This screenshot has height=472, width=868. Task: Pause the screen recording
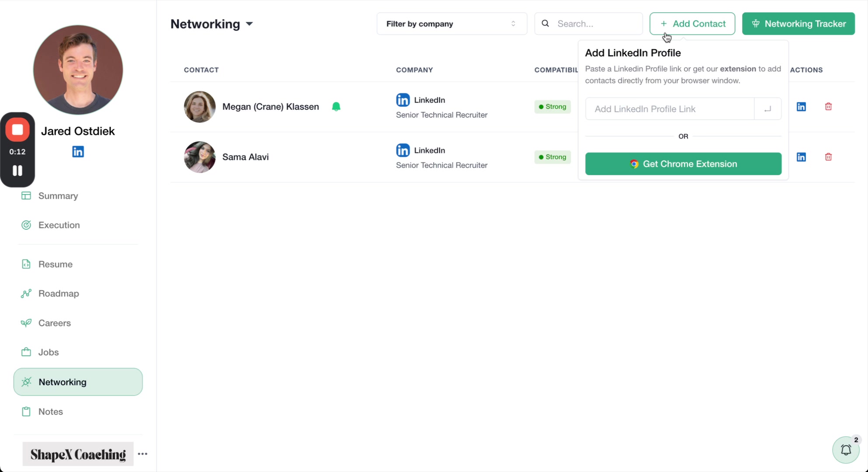pyautogui.click(x=17, y=170)
